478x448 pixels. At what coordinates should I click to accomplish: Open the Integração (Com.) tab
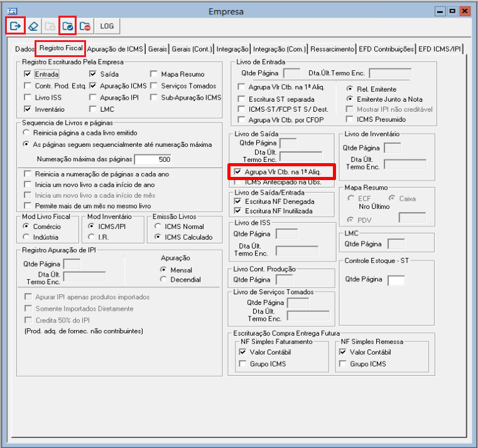(280, 49)
